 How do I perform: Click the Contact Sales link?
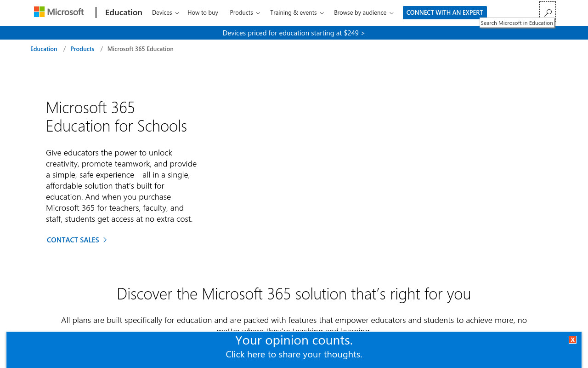coord(77,240)
